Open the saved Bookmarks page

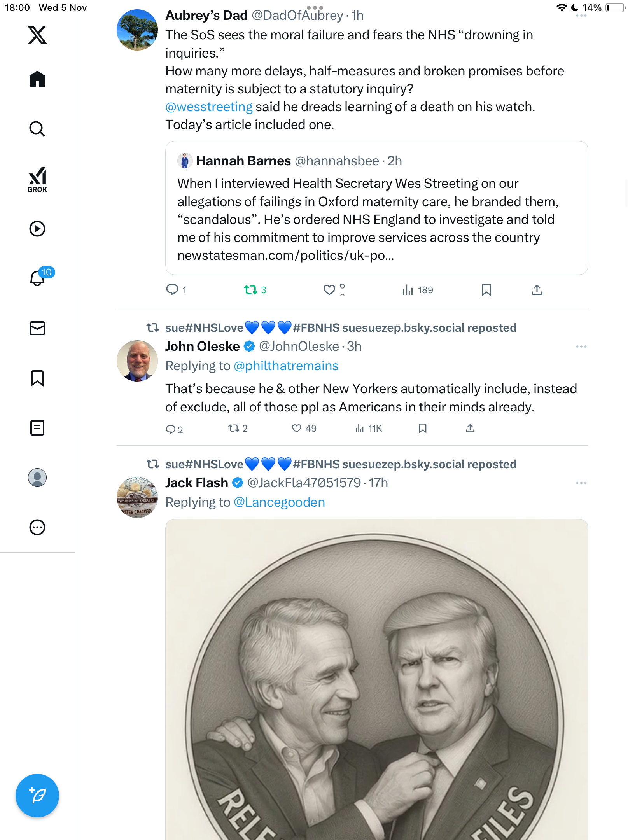pos(37,378)
